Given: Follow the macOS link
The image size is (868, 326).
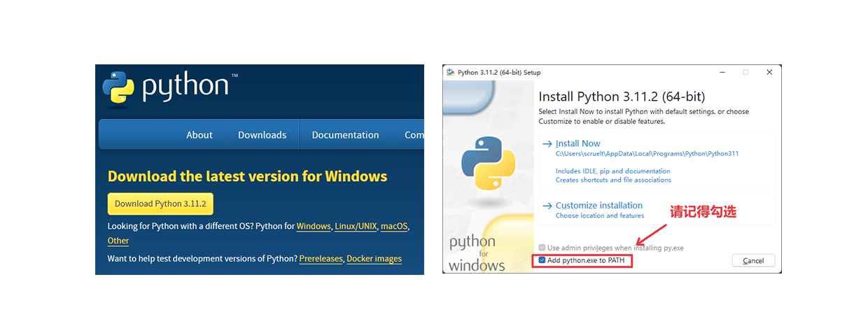Looking at the screenshot, I should point(394,227).
